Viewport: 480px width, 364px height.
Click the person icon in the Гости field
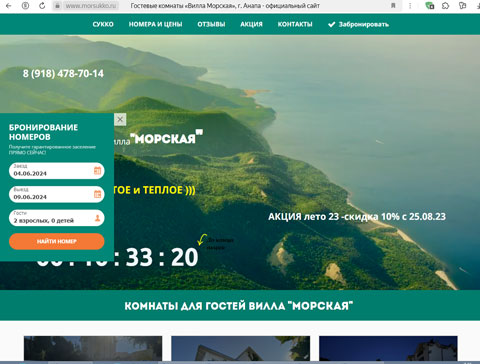pos(97,218)
